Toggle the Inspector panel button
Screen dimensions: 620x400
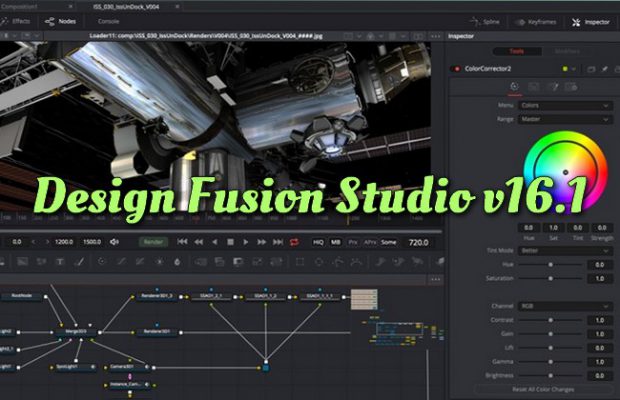(x=591, y=22)
